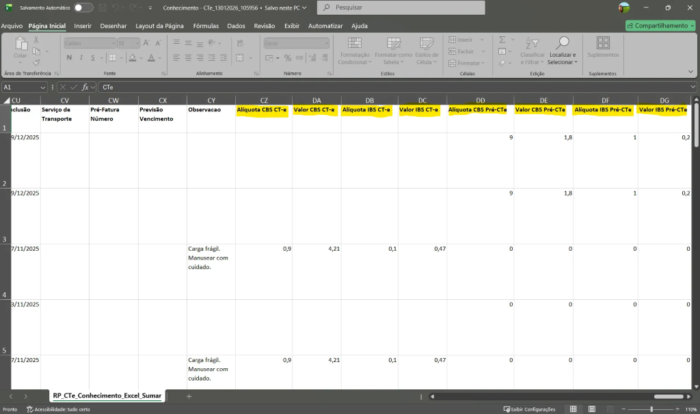This screenshot has height=414, width=700.
Task: Click the insert function fx icon
Action: [85, 87]
